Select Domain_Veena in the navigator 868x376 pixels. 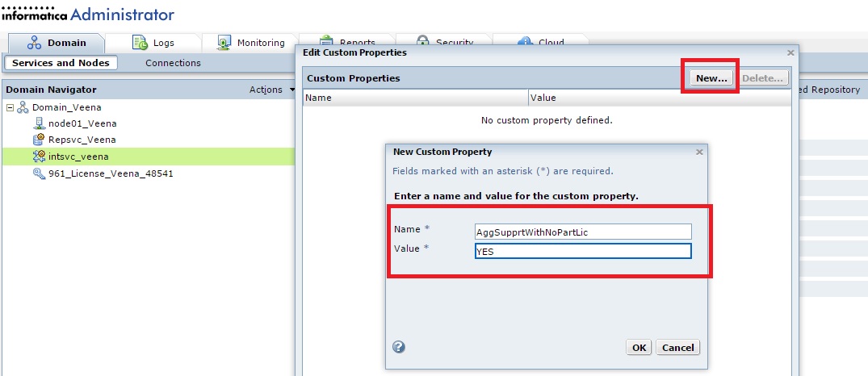coord(66,107)
